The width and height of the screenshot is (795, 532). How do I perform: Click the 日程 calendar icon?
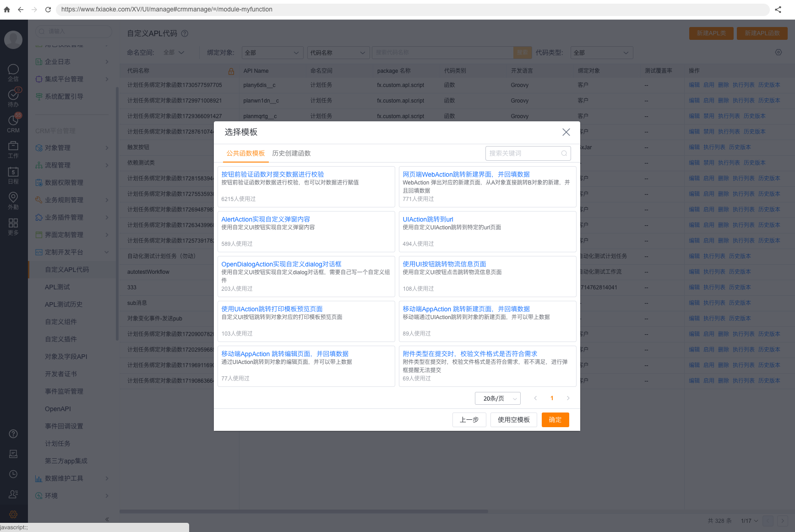click(13, 172)
